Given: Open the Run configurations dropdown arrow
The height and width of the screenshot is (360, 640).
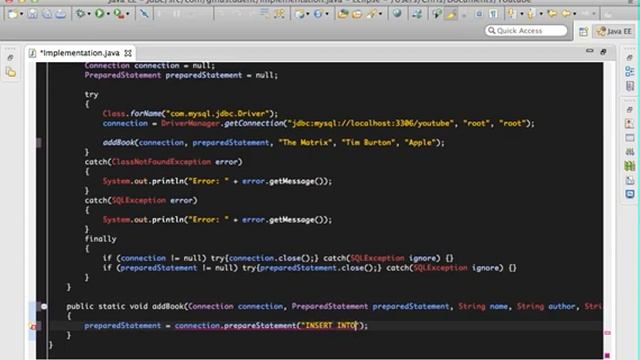Looking at the screenshot, I should [x=108, y=14].
